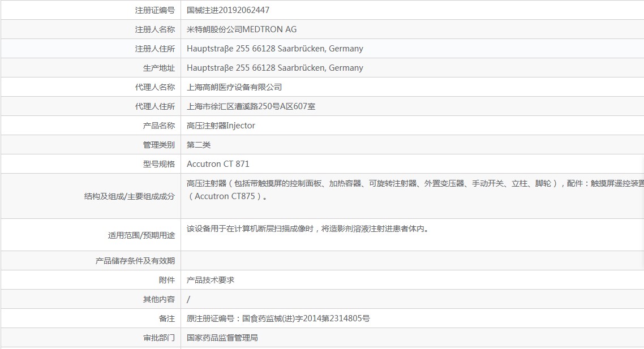Select product name 高压注射器Injector
Viewport: 644px width, 349px height.
[x=221, y=126]
